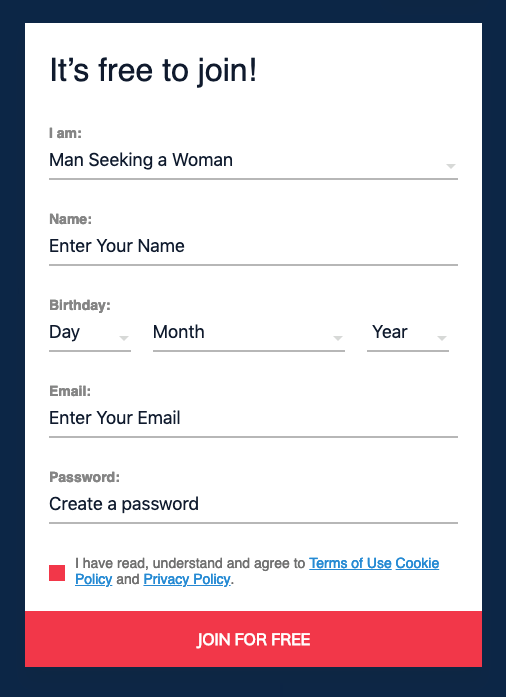Open the "Man Seeking a Woman" selector

(x=253, y=161)
